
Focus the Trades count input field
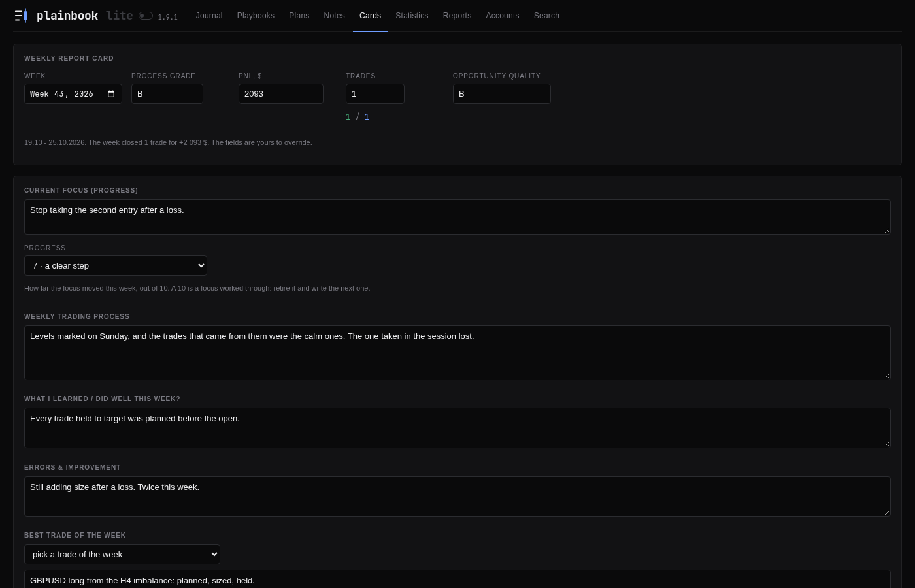375,94
